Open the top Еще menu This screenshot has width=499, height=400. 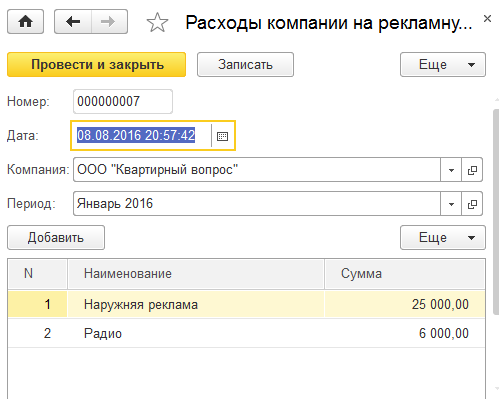tap(443, 65)
